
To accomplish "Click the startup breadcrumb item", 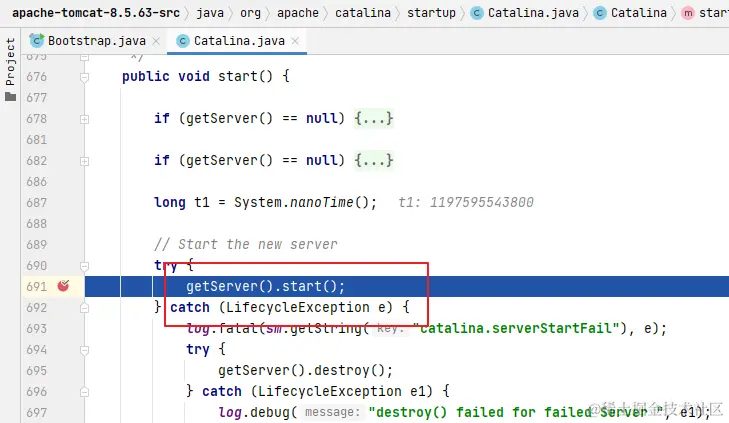I will 431,13.
